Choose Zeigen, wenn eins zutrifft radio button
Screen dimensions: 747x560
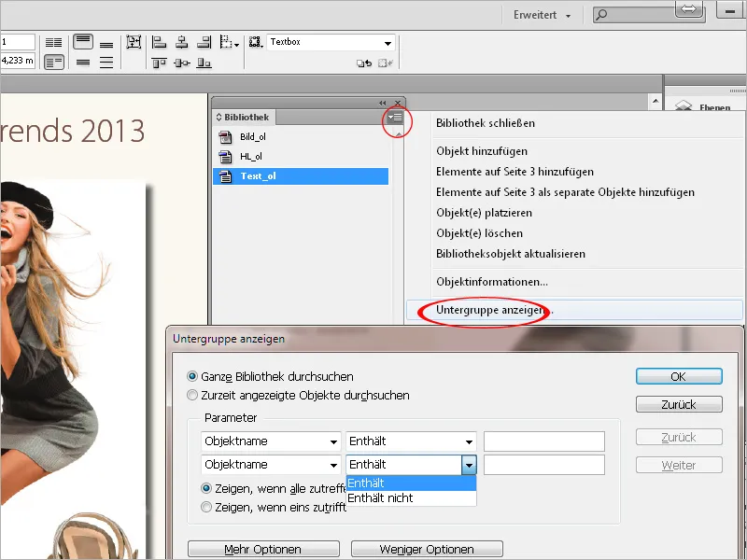coord(206,507)
